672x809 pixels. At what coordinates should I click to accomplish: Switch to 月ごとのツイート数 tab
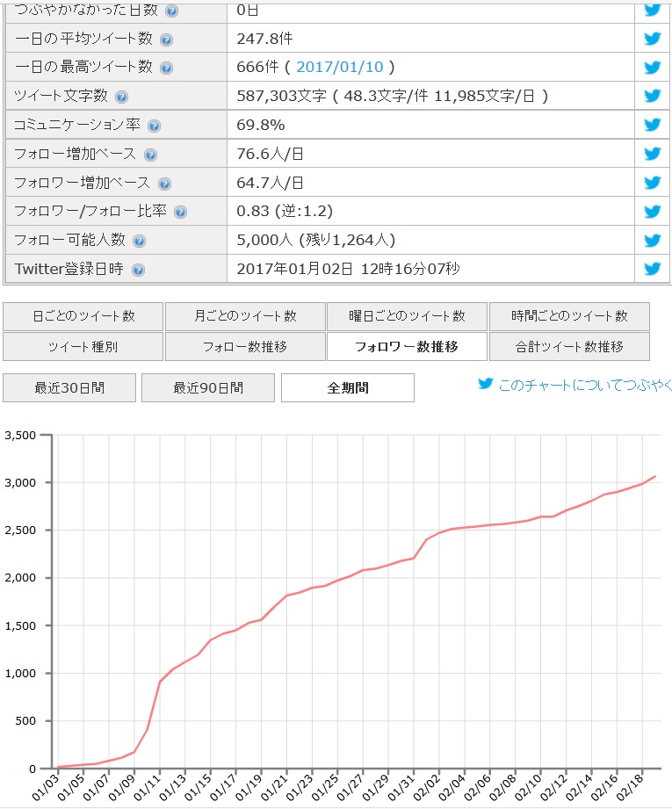(x=244, y=316)
